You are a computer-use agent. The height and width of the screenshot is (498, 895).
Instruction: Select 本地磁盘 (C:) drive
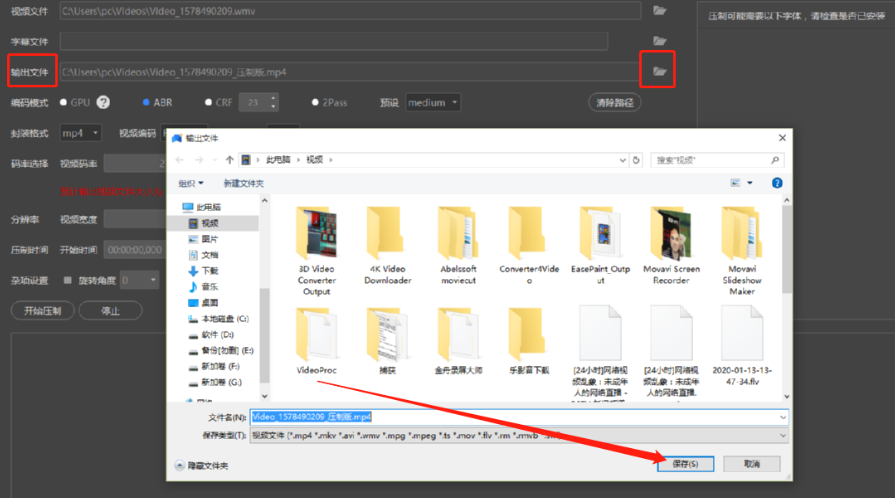point(219,319)
